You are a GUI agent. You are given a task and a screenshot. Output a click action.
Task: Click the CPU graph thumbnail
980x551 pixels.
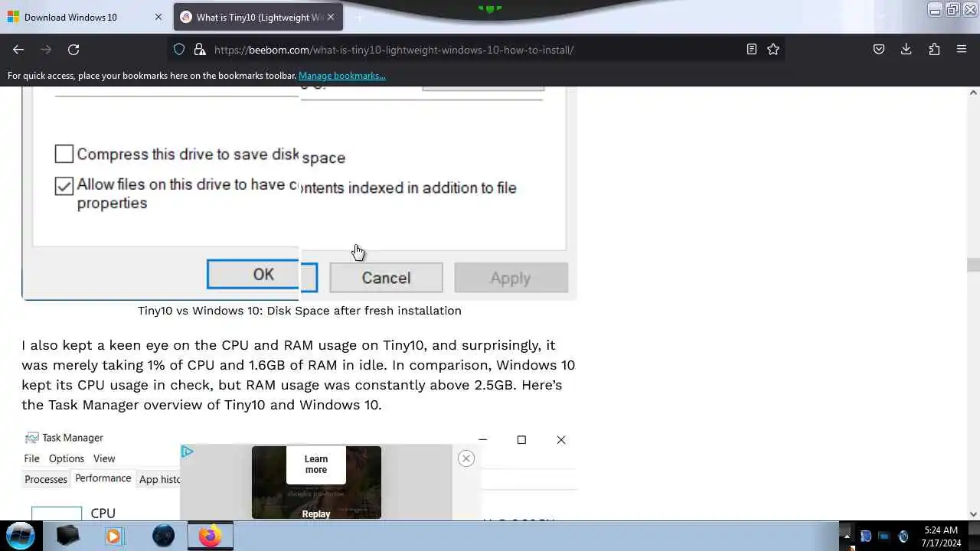pos(57,513)
